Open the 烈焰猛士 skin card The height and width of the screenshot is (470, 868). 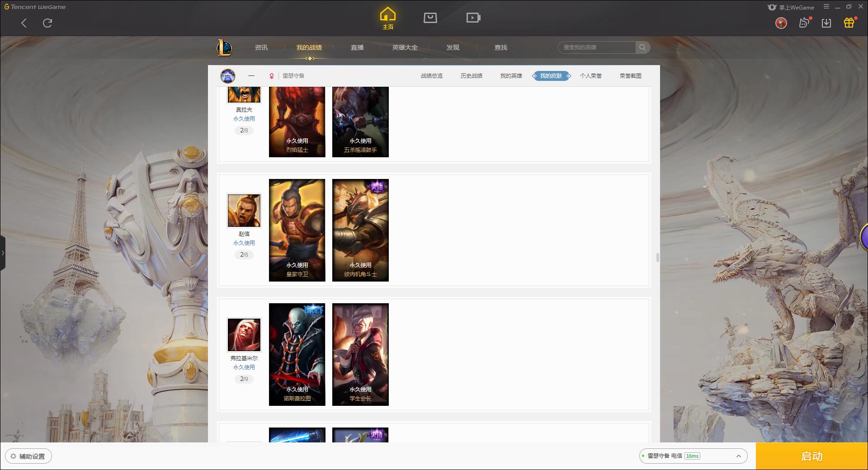pyautogui.click(x=297, y=122)
